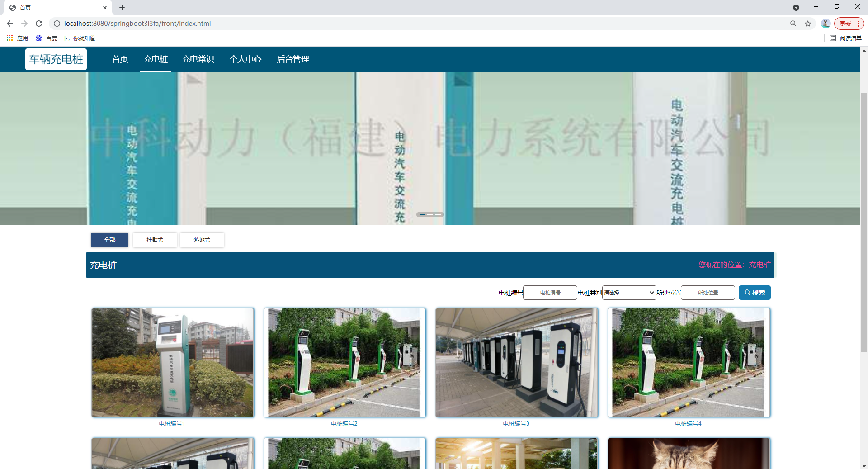Select 充电桩 navigation item

pyautogui.click(x=156, y=59)
